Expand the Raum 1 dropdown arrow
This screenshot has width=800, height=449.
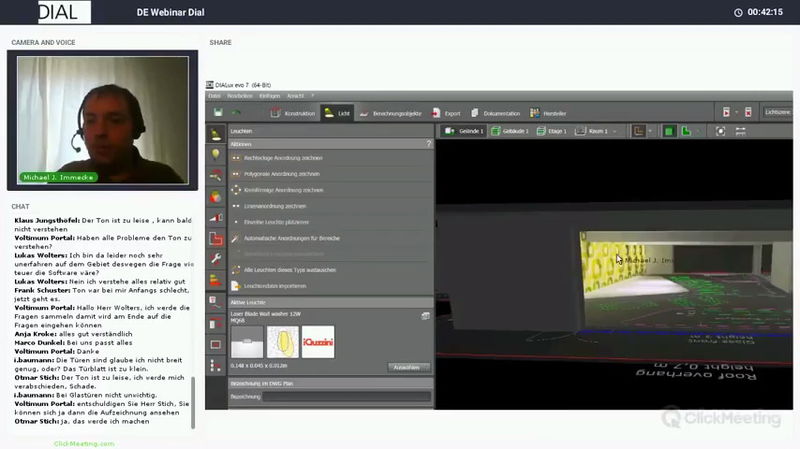pos(614,131)
